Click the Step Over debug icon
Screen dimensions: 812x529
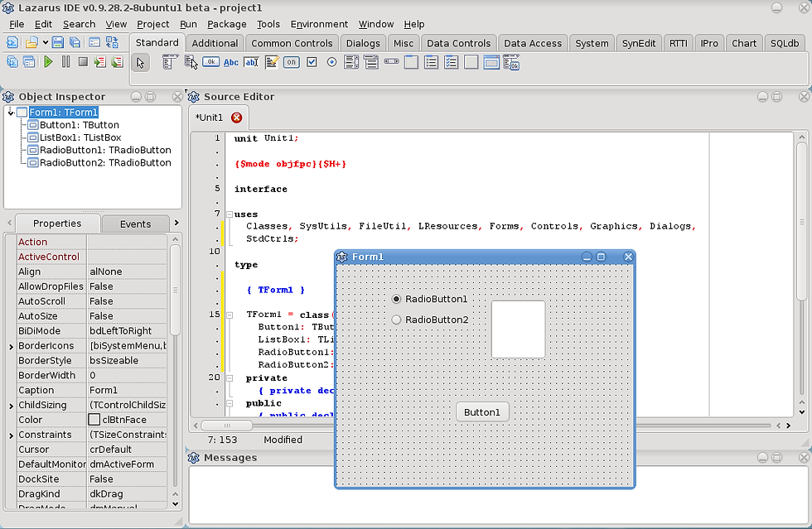click(117, 62)
